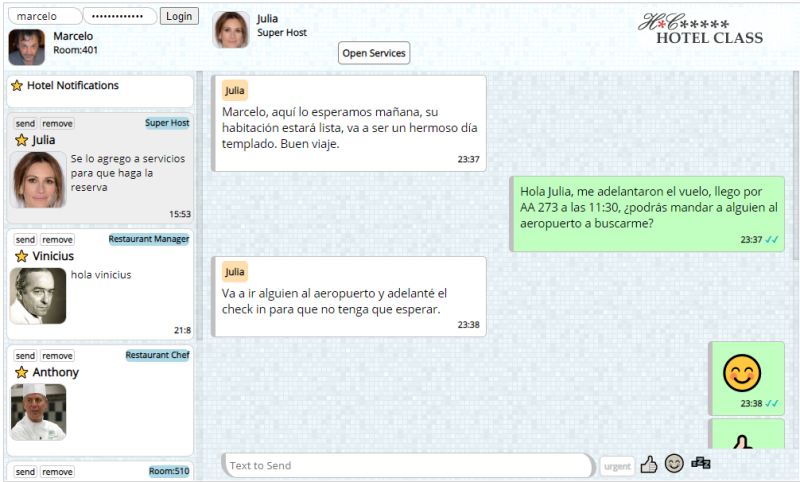Screen dimensions: 800x482
Task: Select Julia contact name in list
Action: (44, 140)
